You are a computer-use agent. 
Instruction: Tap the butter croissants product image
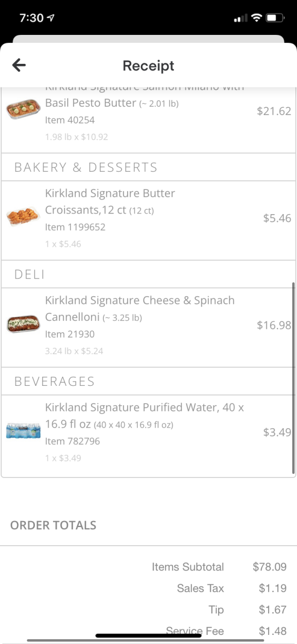(24, 217)
